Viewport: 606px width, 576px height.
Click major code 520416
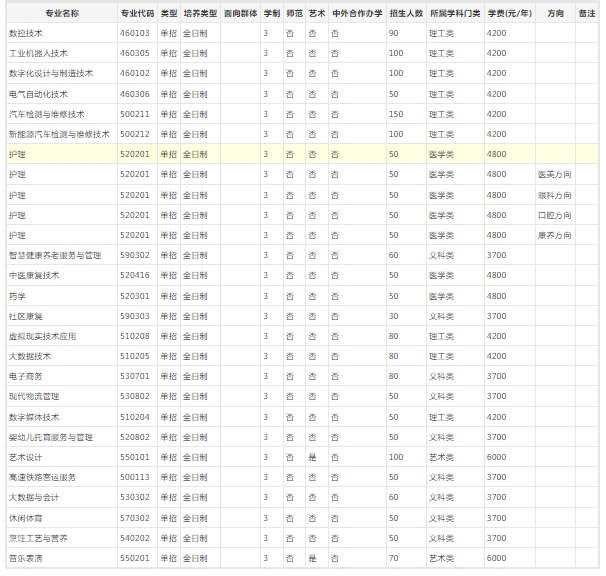coord(135,275)
